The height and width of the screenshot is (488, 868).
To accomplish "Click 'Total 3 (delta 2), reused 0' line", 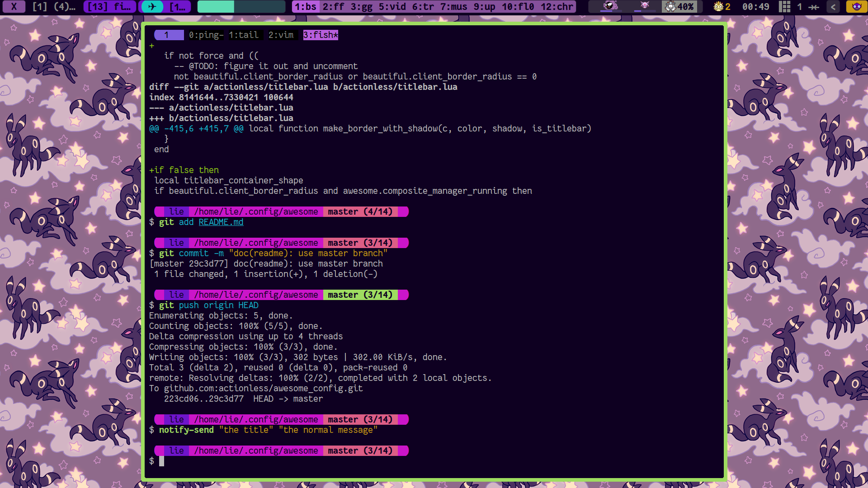I will click(278, 367).
